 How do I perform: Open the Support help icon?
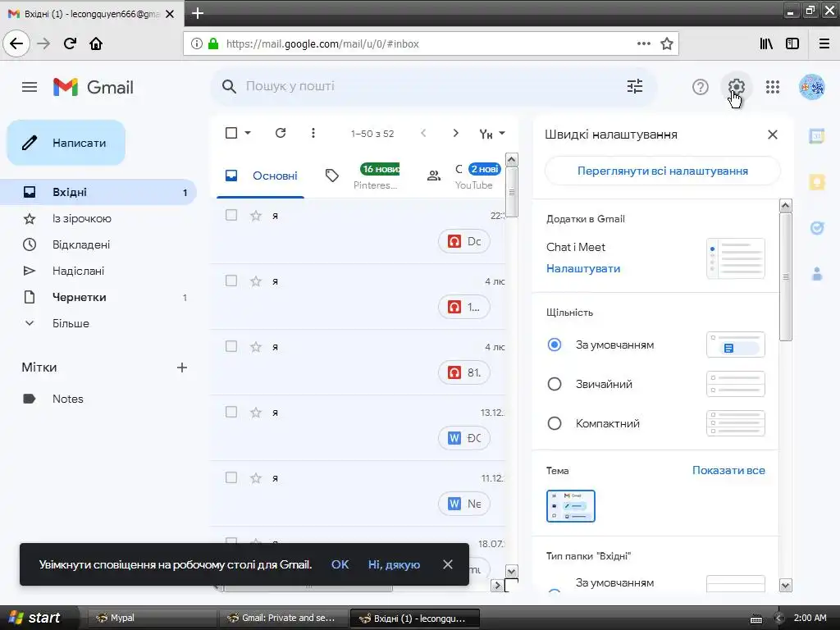click(x=701, y=87)
